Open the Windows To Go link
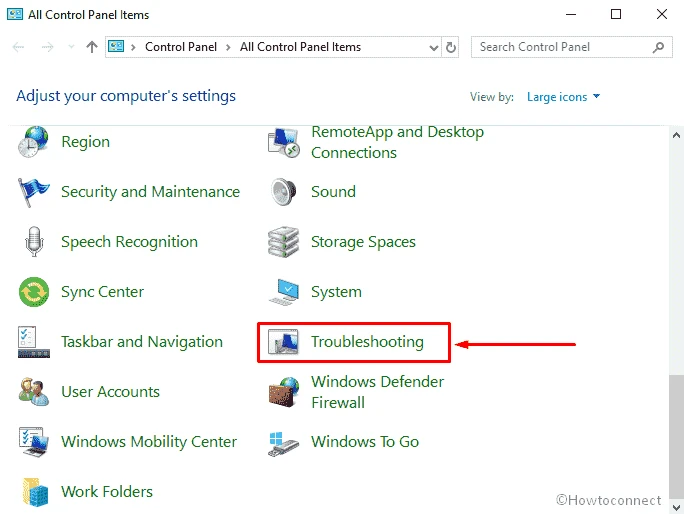 coord(365,442)
